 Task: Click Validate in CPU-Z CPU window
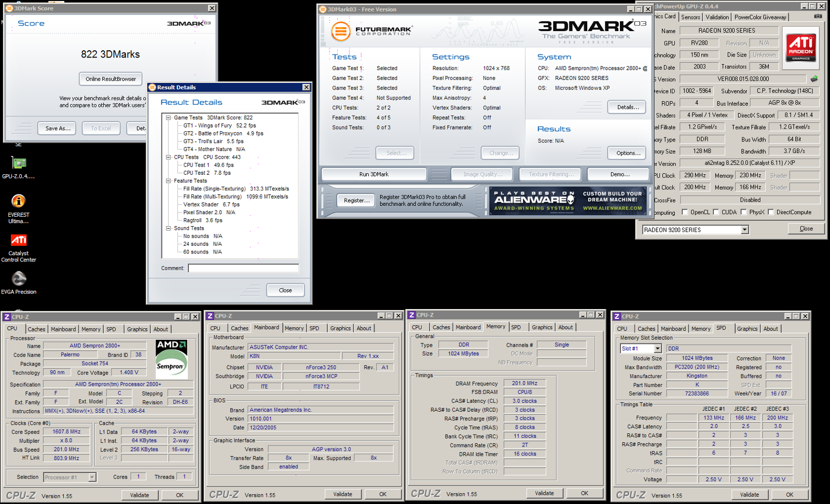tap(140, 495)
